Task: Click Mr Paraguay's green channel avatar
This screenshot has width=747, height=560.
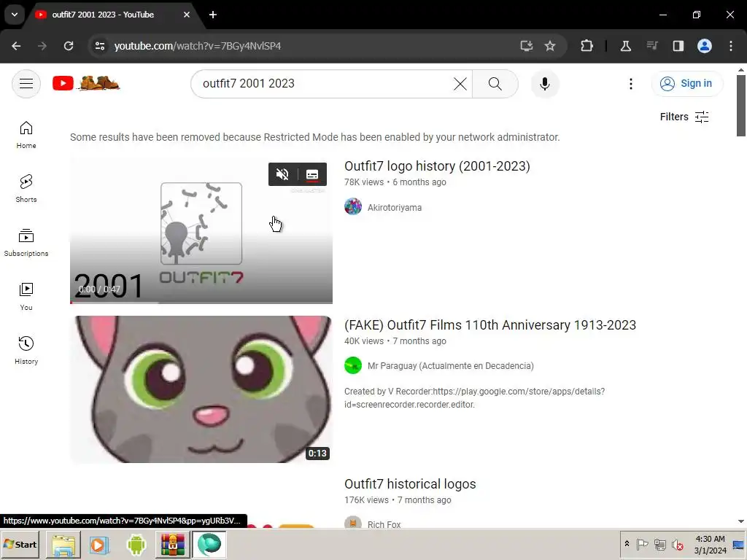Action: point(353,366)
